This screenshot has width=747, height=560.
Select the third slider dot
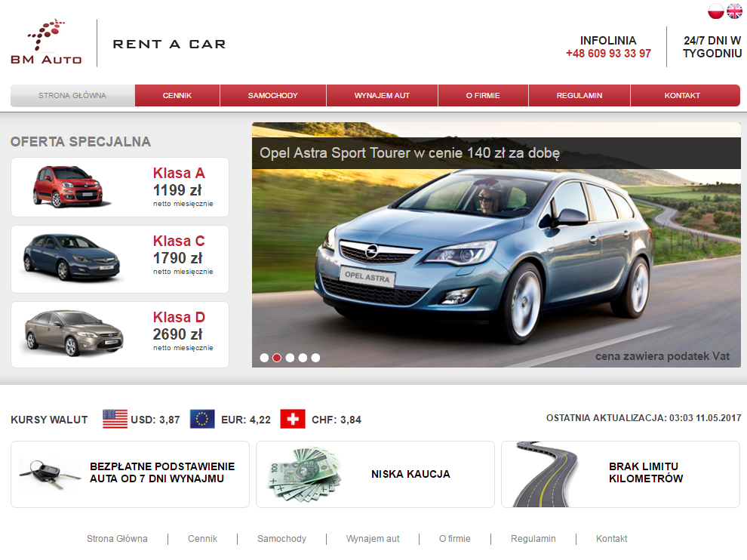click(x=290, y=358)
